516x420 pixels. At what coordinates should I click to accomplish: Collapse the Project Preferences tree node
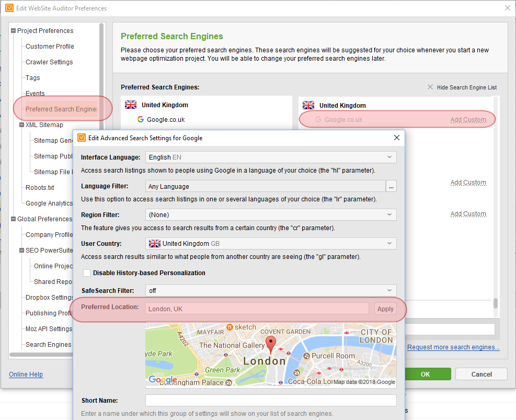(14, 31)
